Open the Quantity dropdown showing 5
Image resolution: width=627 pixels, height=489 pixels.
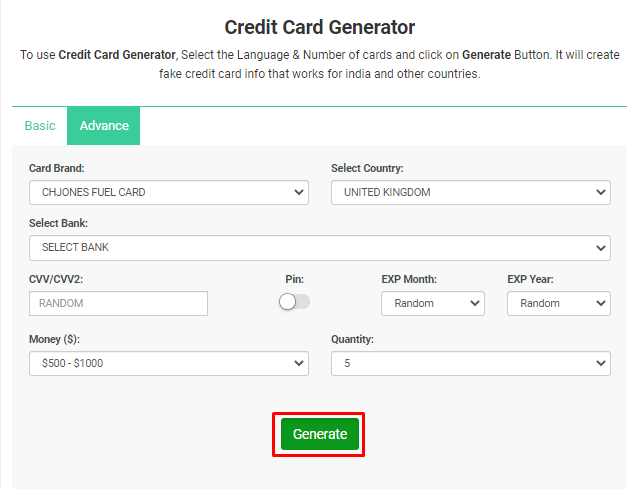(x=471, y=363)
